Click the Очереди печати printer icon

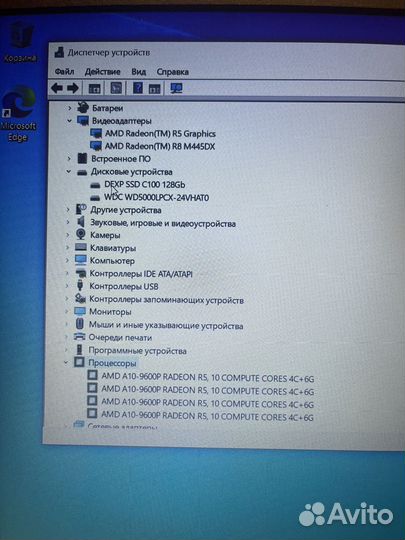pyautogui.click(x=79, y=337)
